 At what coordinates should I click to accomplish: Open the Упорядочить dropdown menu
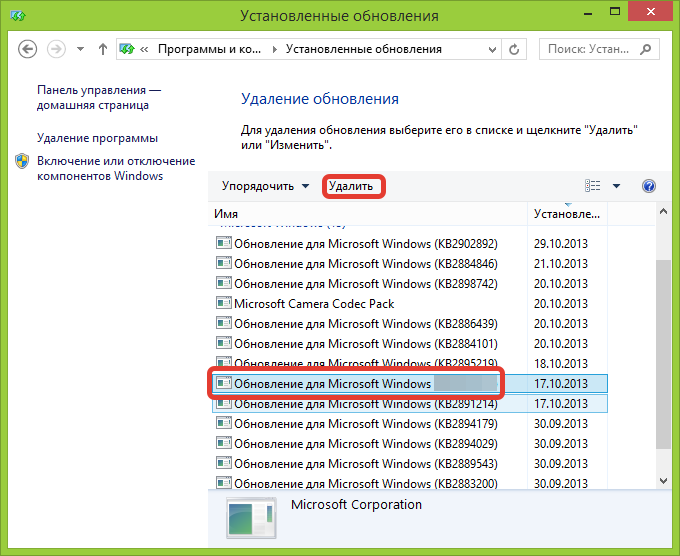coord(265,186)
